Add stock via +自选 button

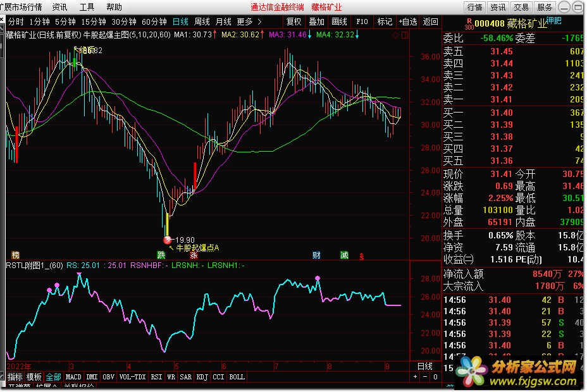408,21
